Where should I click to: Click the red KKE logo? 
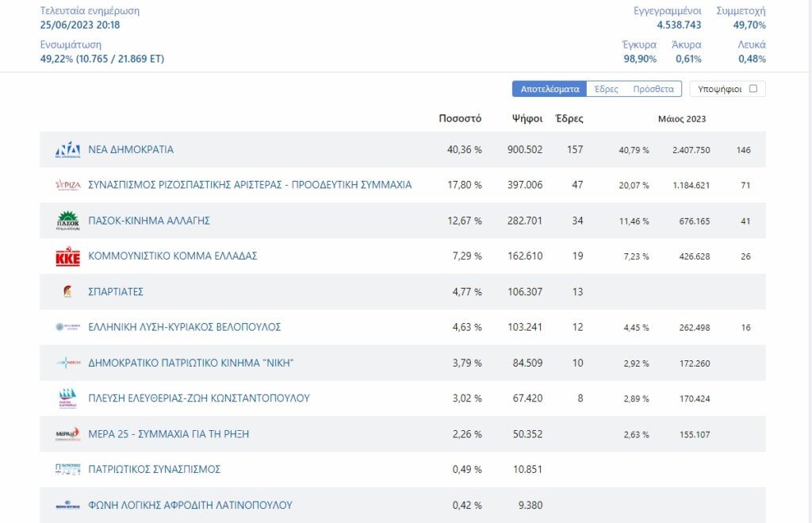(x=68, y=256)
